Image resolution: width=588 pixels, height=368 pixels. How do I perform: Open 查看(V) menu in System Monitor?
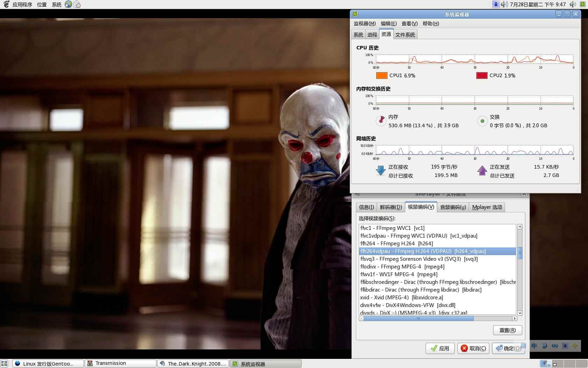[x=409, y=23]
